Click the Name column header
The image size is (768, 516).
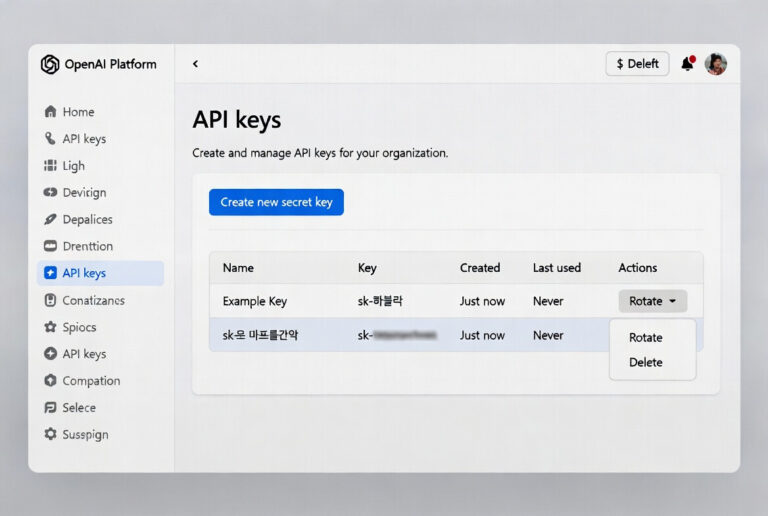238,268
